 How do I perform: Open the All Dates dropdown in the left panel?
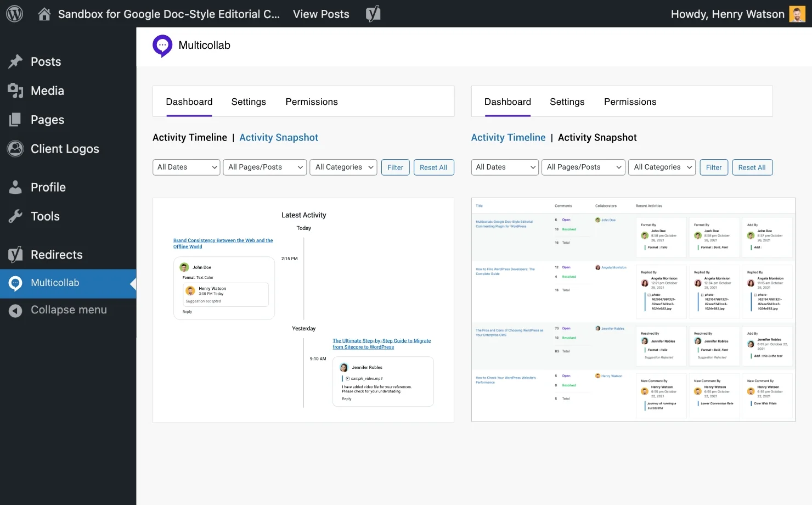(x=187, y=167)
